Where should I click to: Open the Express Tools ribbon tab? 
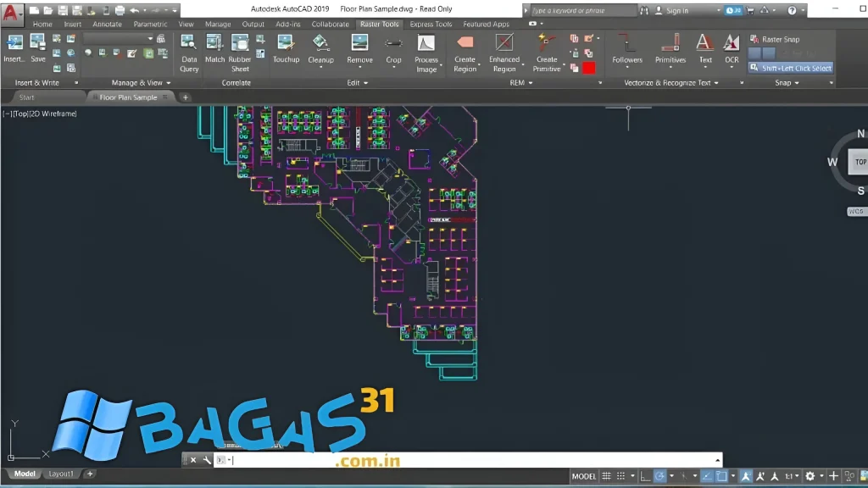[431, 25]
